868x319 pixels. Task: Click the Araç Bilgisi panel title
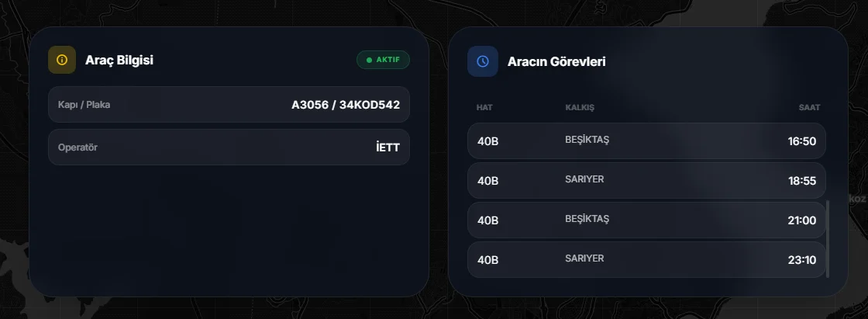(x=119, y=61)
